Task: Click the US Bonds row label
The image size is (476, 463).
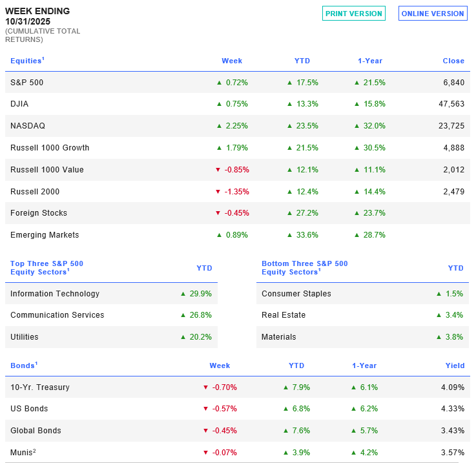Action: point(29,408)
